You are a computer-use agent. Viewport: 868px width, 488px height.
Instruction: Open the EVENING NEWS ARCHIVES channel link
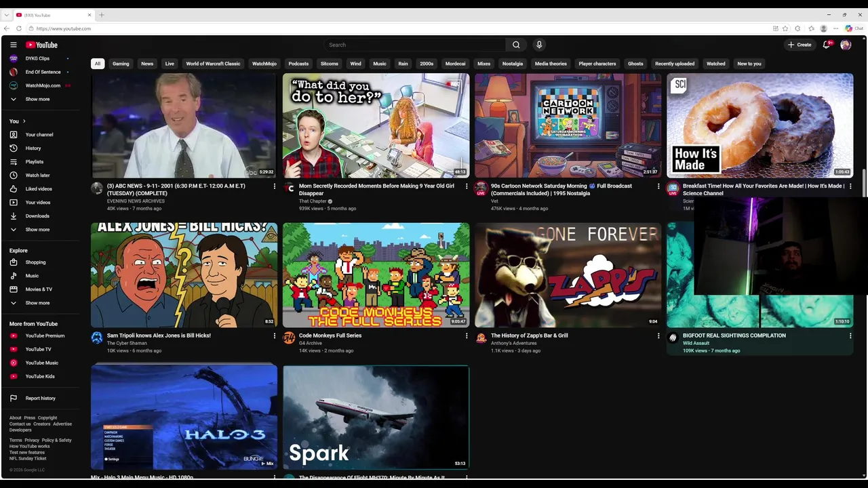point(136,201)
